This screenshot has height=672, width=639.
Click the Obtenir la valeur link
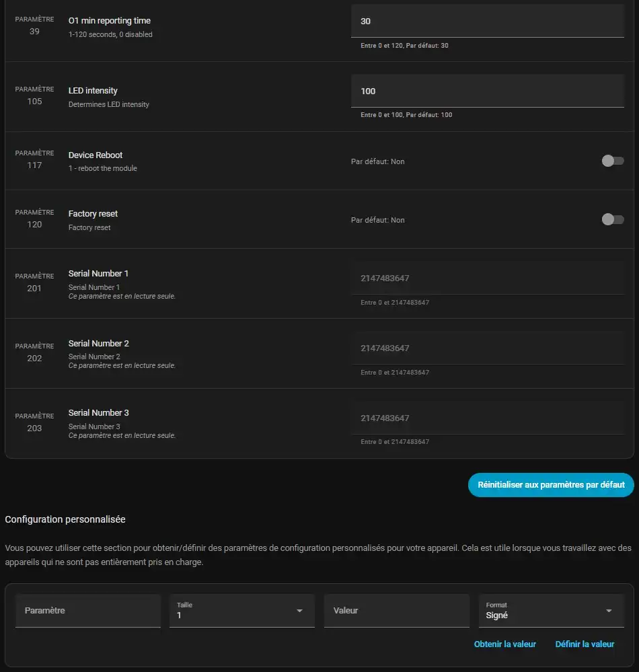point(504,644)
